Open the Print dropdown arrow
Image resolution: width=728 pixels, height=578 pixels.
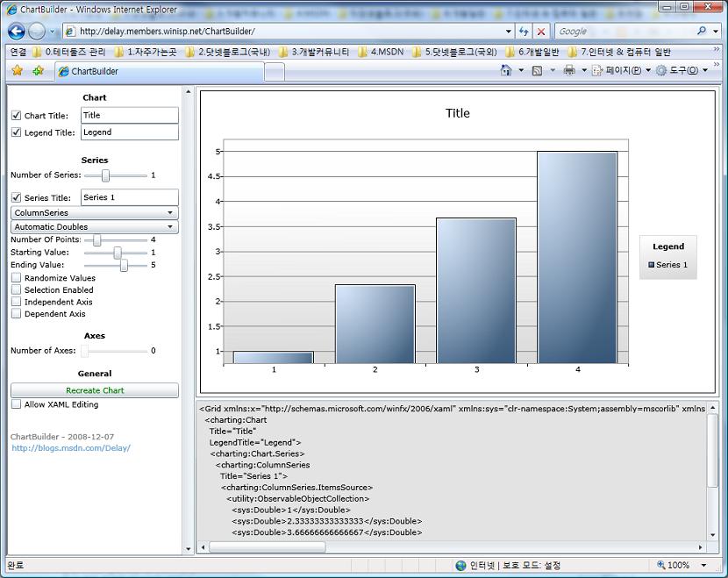[584, 70]
